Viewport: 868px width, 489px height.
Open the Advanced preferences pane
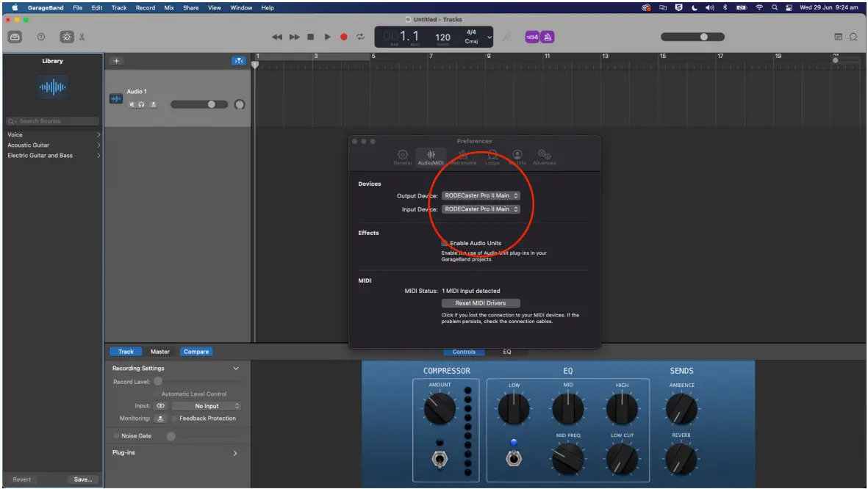pyautogui.click(x=544, y=155)
